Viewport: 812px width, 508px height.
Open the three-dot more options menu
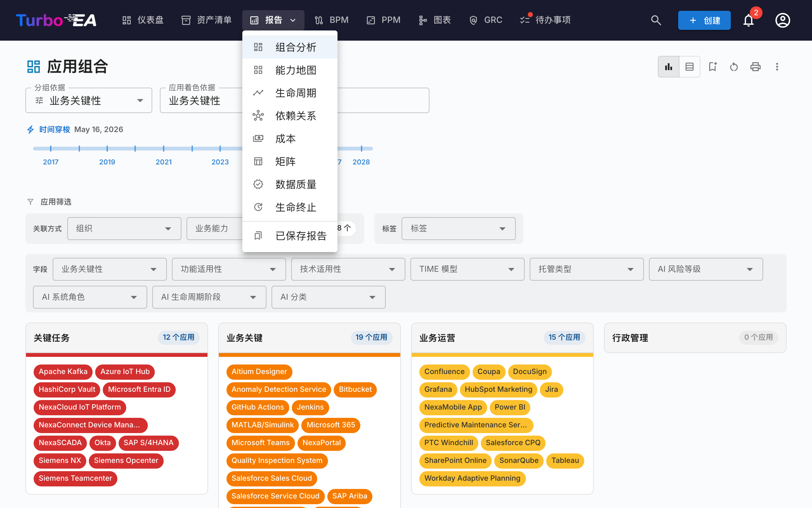(777, 67)
